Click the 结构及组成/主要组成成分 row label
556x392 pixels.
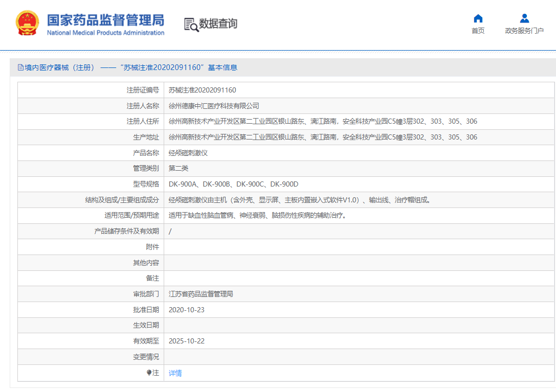(122, 200)
